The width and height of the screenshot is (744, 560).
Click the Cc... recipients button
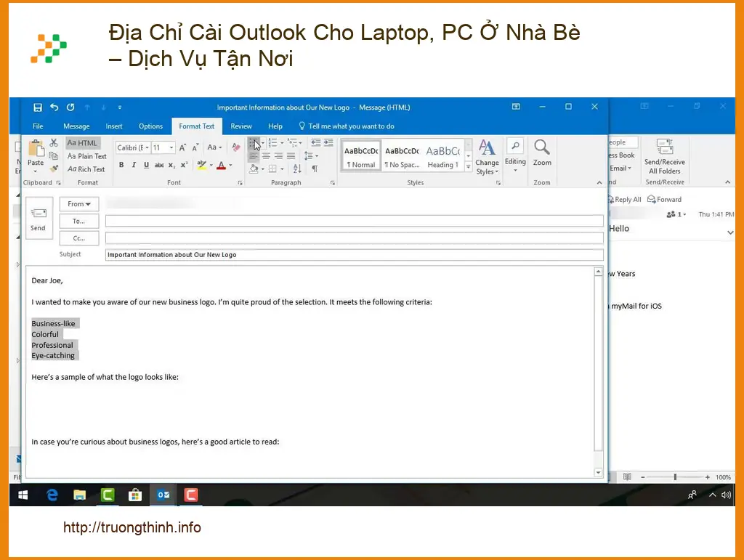(79, 238)
